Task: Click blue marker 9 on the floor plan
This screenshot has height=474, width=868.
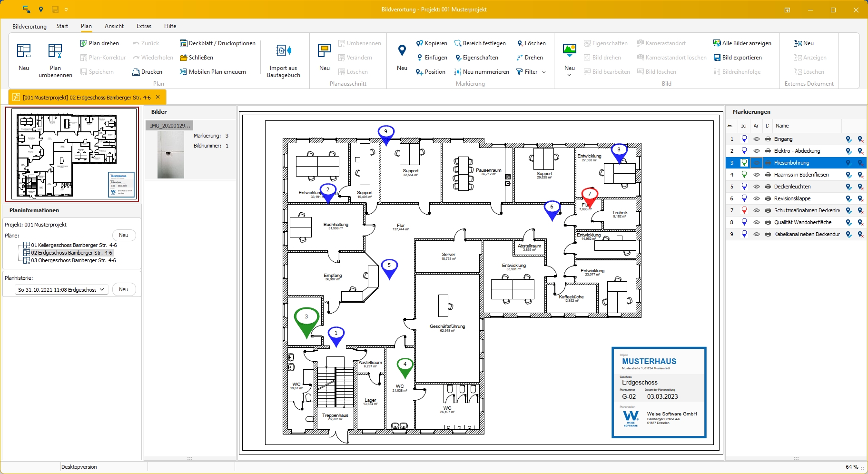Action: pos(386,135)
